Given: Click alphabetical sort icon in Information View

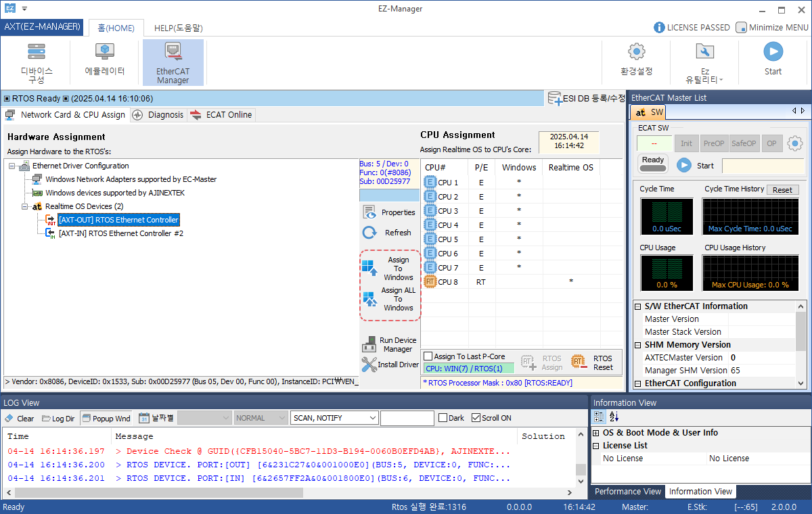Looking at the screenshot, I should [x=614, y=417].
